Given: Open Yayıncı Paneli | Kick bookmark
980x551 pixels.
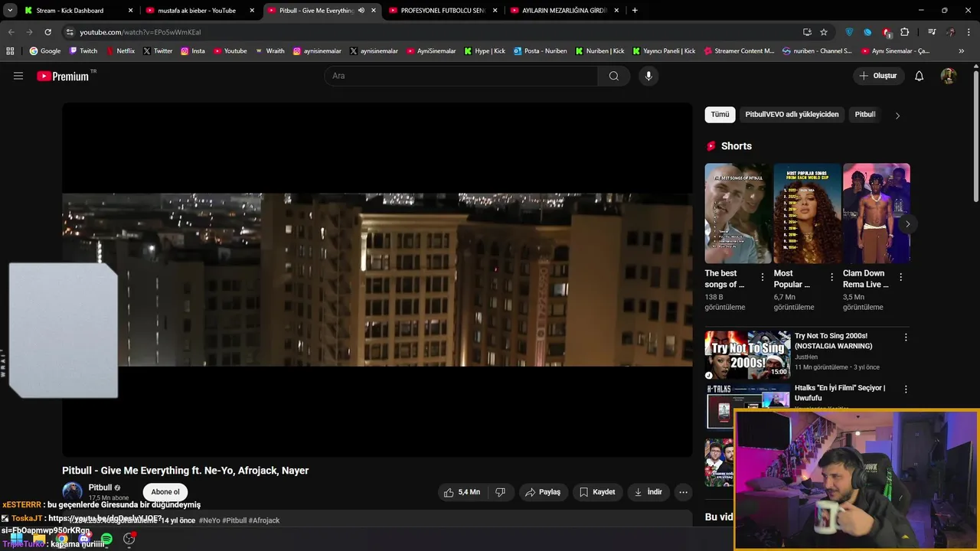Looking at the screenshot, I should (x=664, y=51).
